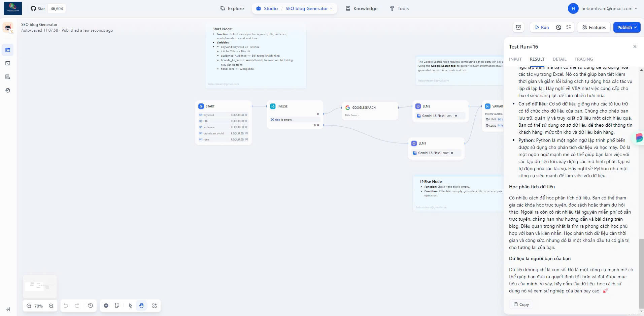Zoom in the workflow canvas
Viewport: 644px width, 316px height.
click(51, 306)
